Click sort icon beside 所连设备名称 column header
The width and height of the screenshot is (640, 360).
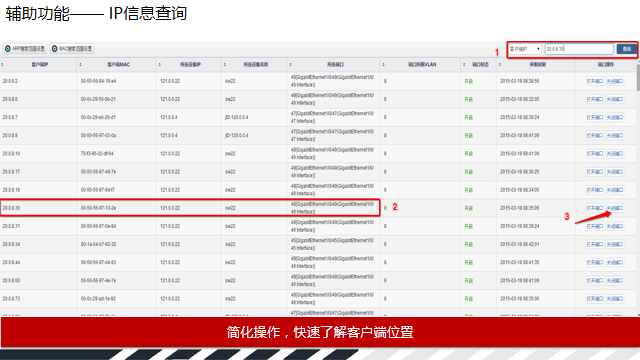point(224,64)
